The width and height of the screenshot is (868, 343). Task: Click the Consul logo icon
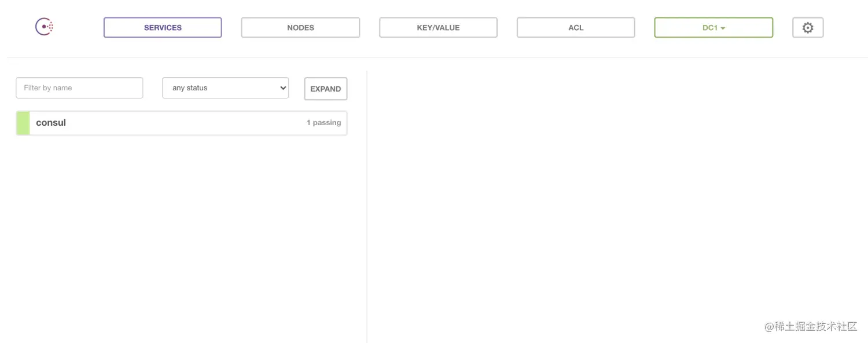[45, 27]
